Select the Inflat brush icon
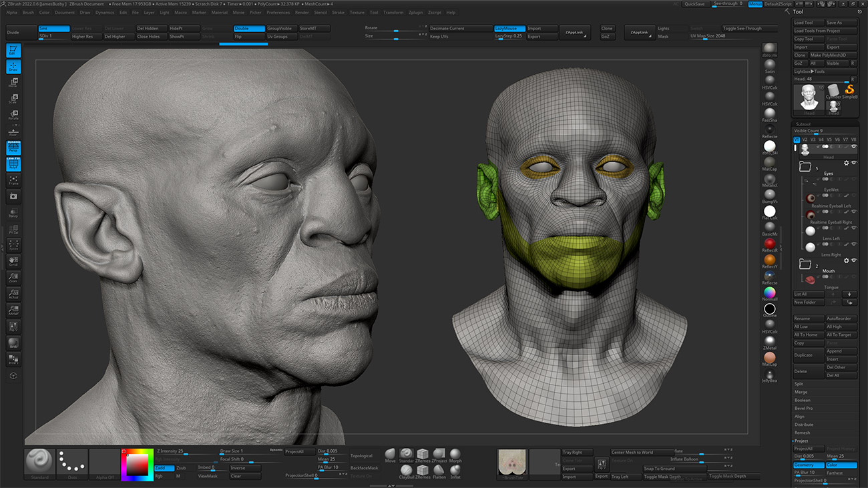 coord(455,472)
